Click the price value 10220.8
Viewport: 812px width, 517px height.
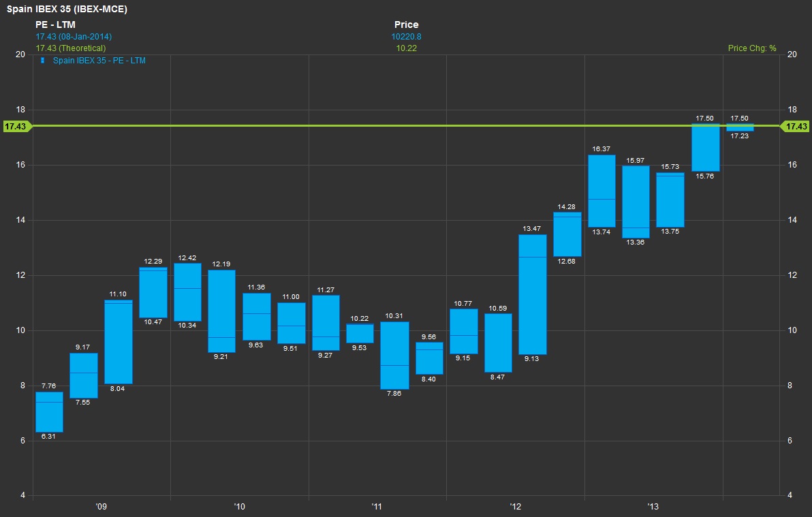pos(407,37)
